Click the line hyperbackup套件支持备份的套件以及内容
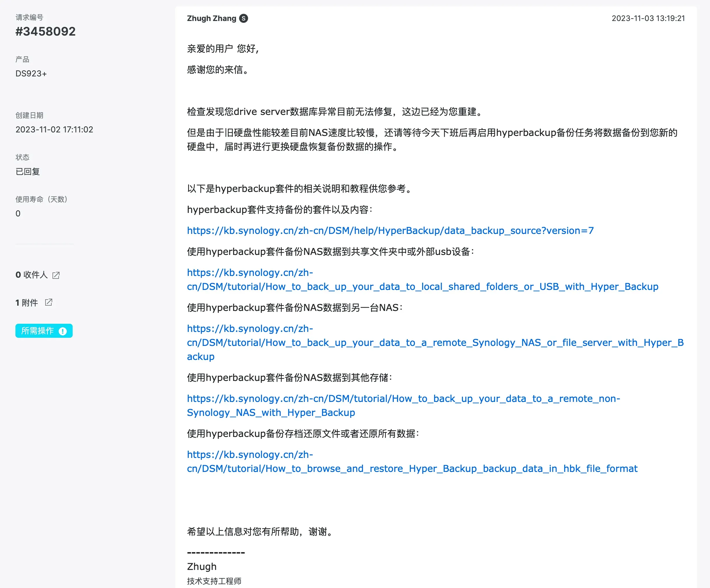The height and width of the screenshot is (588, 710). pos(280,210)
